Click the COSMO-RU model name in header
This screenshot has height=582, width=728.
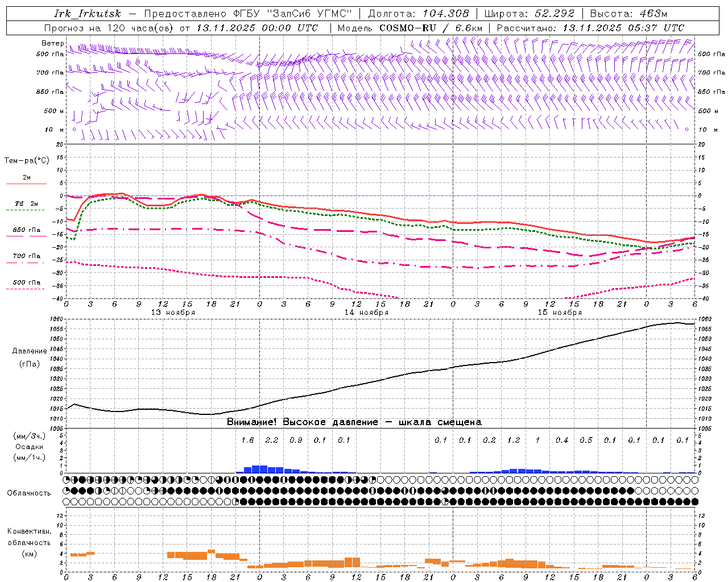408,28
